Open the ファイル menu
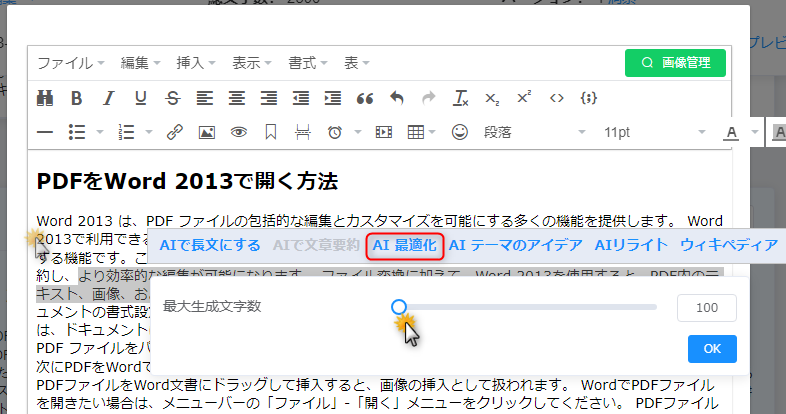 (x=71, y=63)
